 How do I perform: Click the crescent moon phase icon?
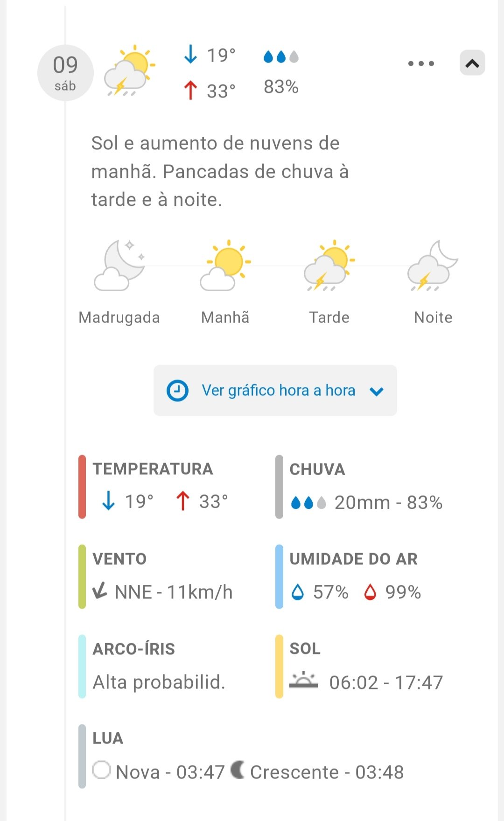(x=238, y=770)
